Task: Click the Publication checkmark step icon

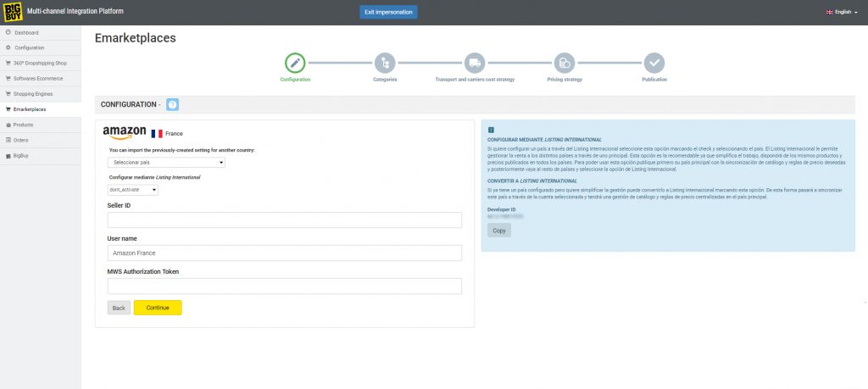Action: pos(654,62)
